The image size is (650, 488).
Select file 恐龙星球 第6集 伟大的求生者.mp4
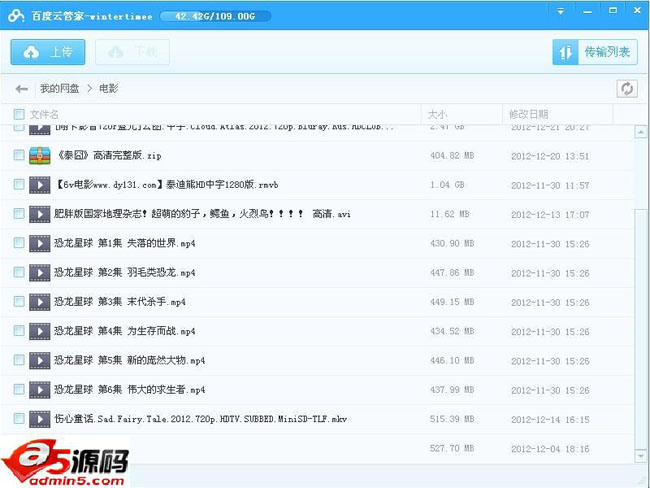[129, 389]
